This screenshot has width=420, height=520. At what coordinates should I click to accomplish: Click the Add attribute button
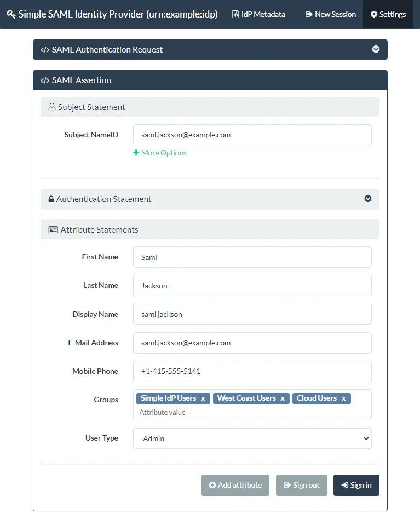[235, 485]
